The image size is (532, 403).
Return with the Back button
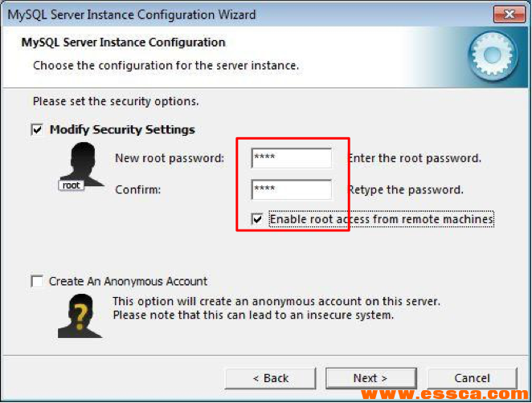point(271,378)
